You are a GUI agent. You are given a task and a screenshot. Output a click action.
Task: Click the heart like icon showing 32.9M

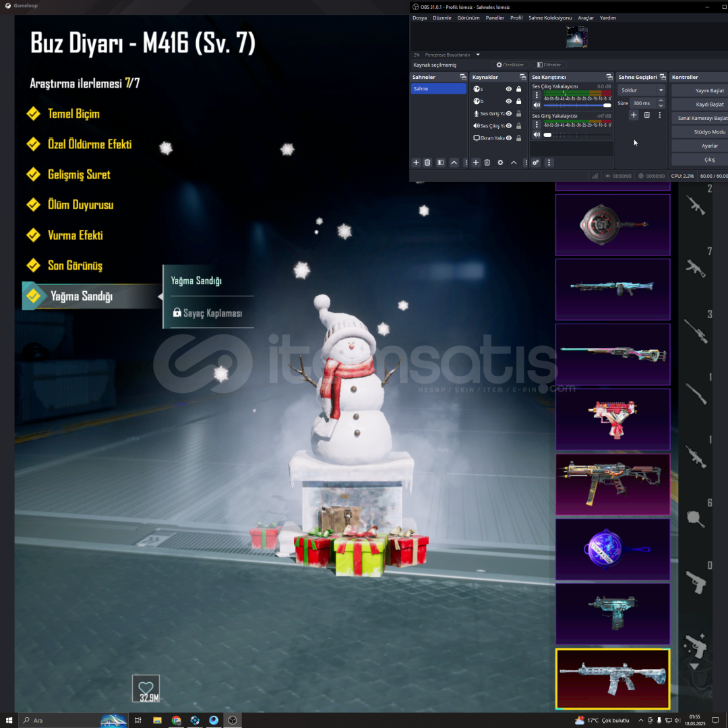coord(146,688)
